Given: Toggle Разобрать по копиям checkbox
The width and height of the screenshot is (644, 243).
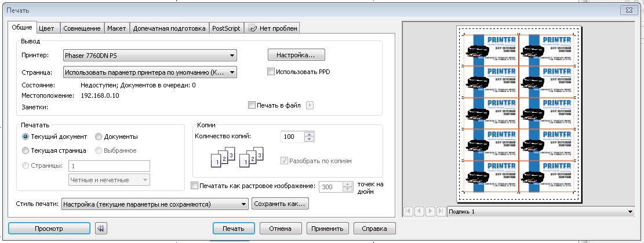Looking at the screenshot, I should [284, 161].
